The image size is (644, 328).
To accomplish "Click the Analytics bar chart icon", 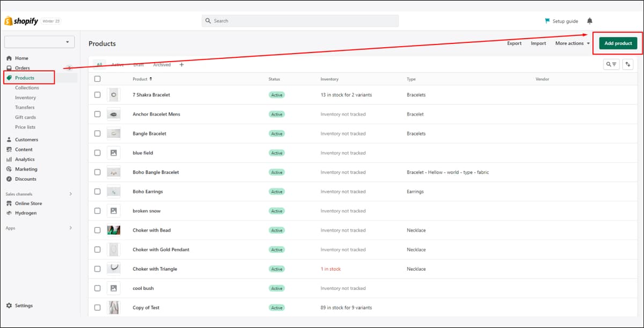I will [x=9, y=159].
